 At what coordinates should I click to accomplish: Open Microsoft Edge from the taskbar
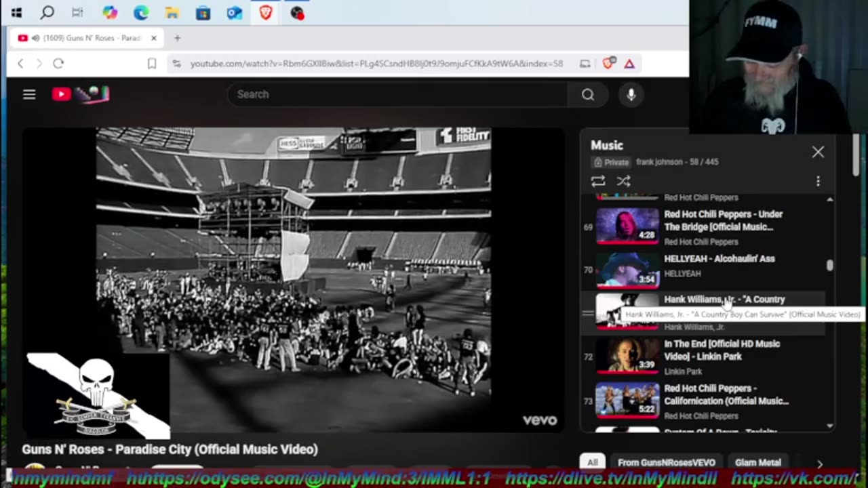(x=140, y=12)
